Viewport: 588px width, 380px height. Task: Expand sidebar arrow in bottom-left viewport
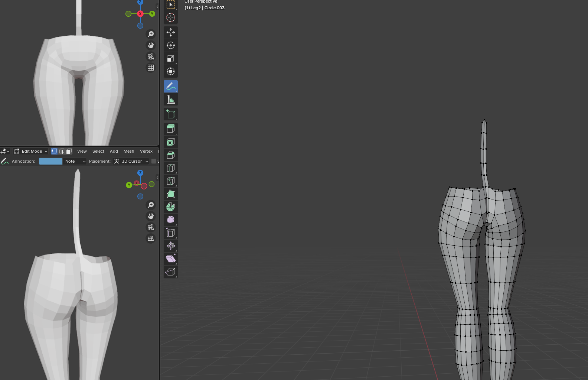[x=157, y=178]
